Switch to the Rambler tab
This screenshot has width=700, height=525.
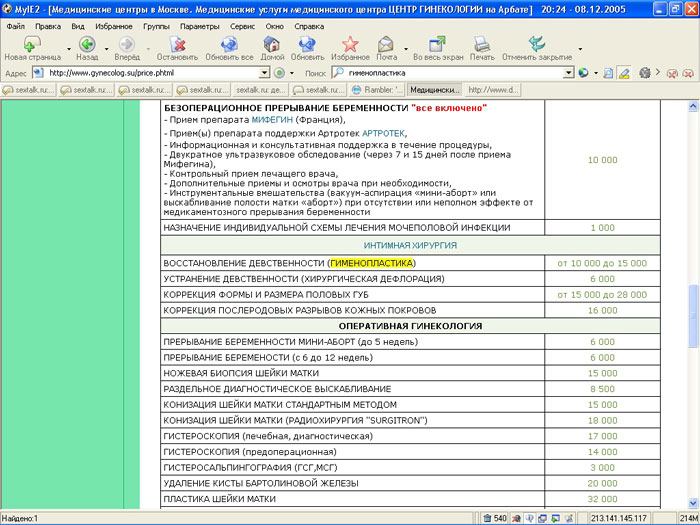pos(380,89)
